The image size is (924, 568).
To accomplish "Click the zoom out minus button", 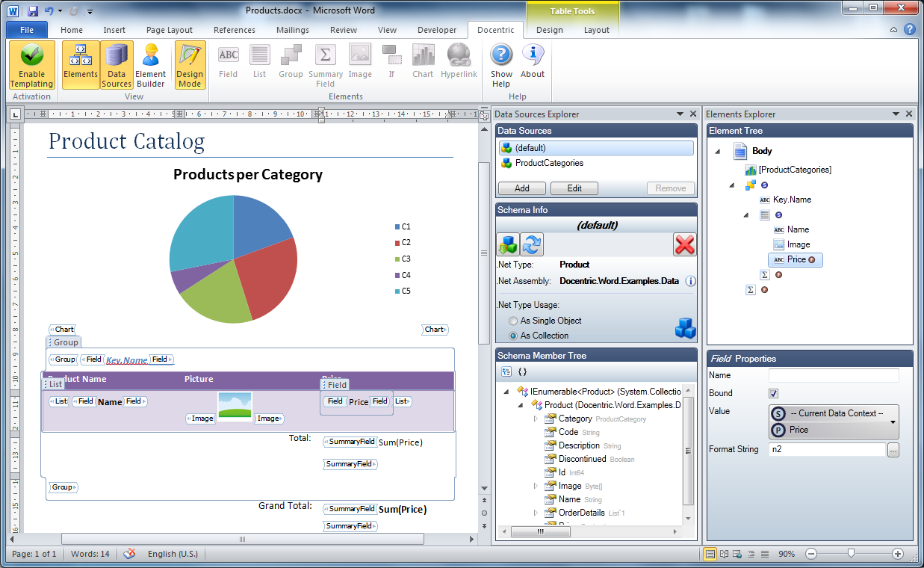I will (811, 554).
